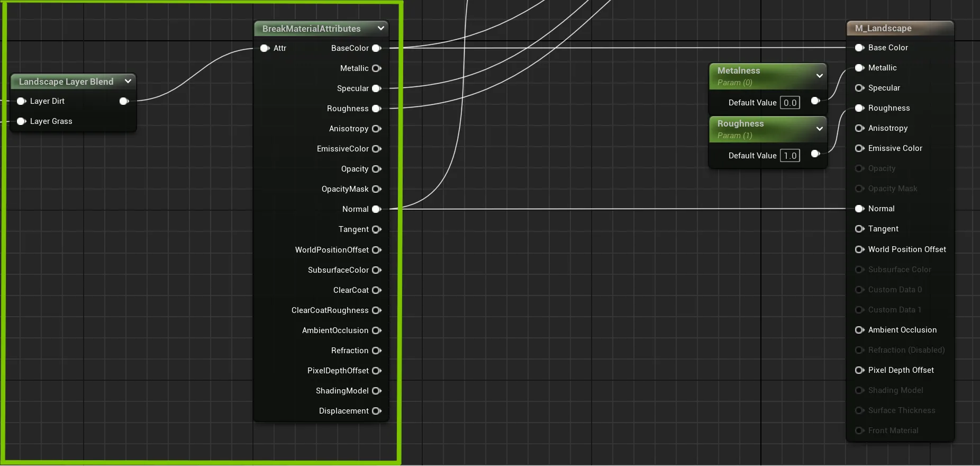
Task: Click Normal input pin on M_Landscape
Action: (860, 209)
